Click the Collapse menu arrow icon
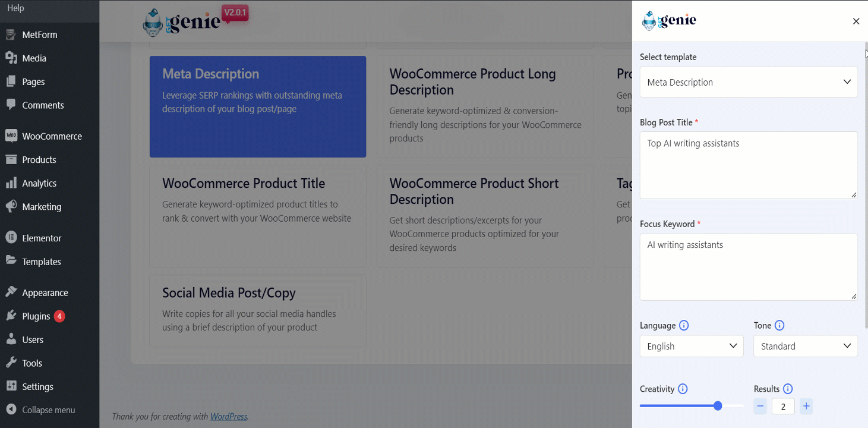 pyautogui.click(x=11, y=410)
